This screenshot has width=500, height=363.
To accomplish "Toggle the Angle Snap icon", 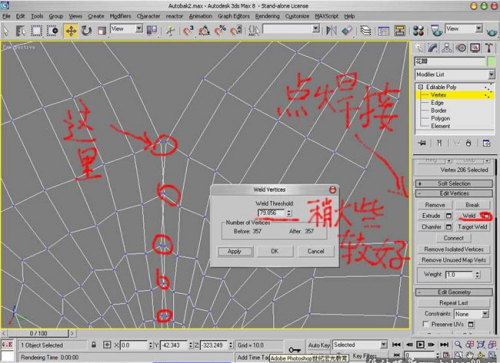I will (204, 31).
